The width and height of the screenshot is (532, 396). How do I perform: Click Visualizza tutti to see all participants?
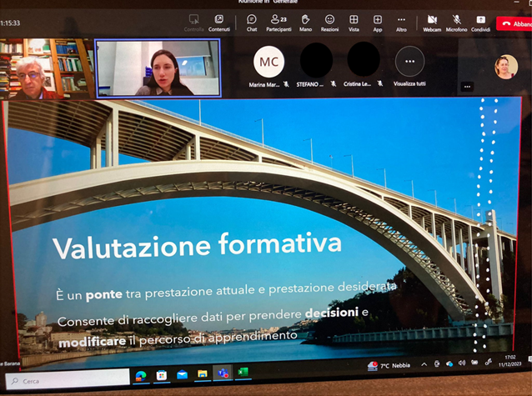pos(409,67)
